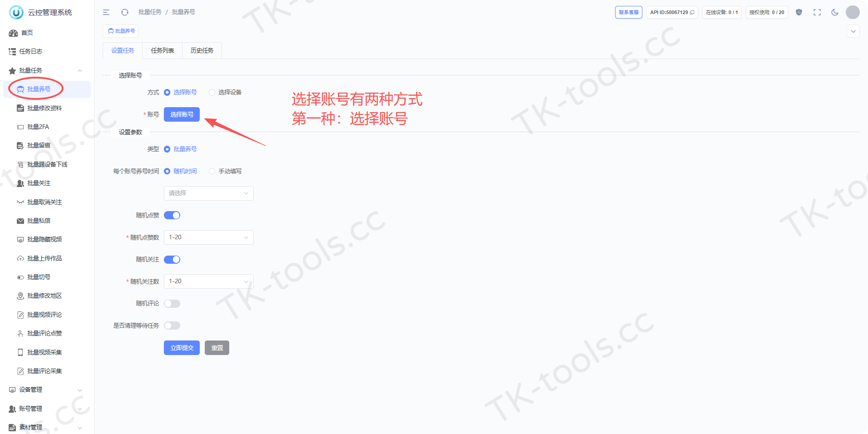Screen dimensions: 868x434
Task: Click the API ID:50067129 badge
Action: click(672, 12)
